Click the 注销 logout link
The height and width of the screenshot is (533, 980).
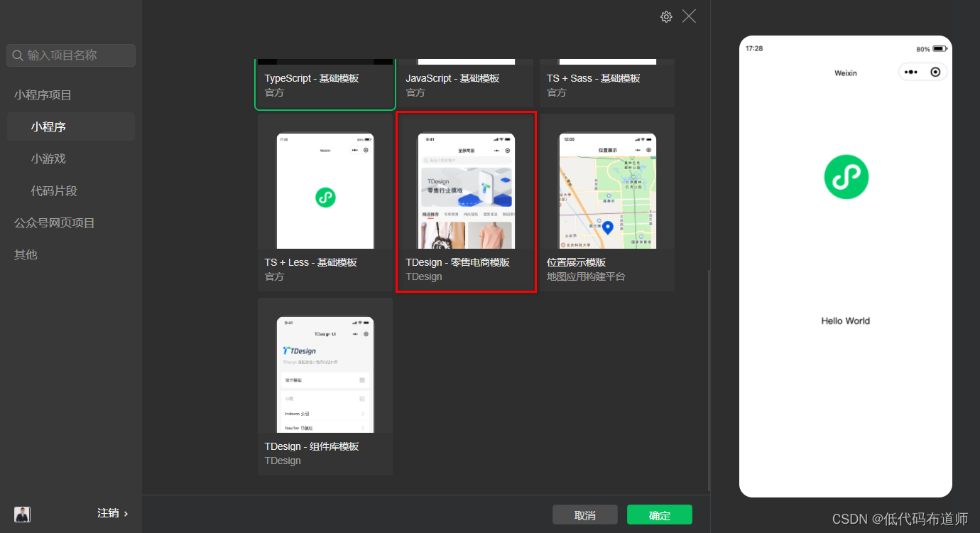click(108, 513)
